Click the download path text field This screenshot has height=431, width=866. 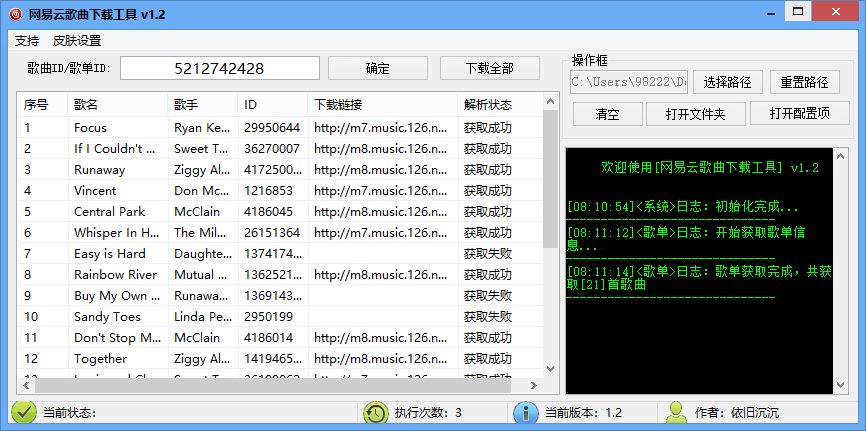[x=629, y=82]
